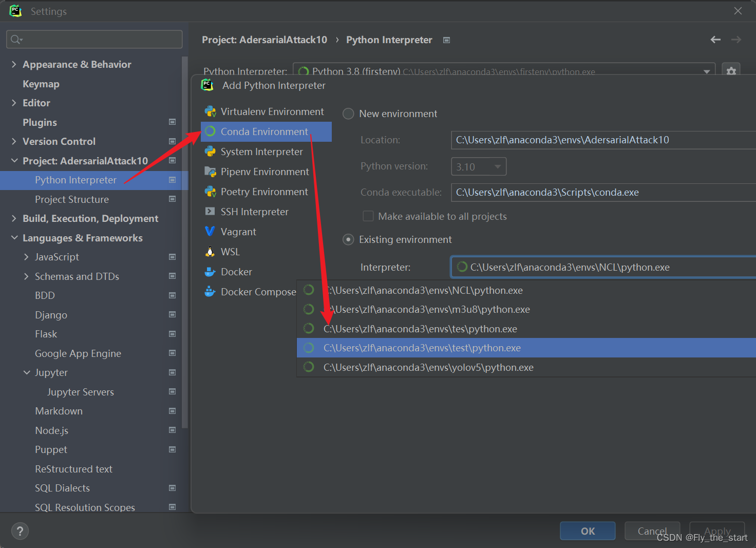
Task: Select Virtualenv Environment icon in interpreter list
Action: 210,111
